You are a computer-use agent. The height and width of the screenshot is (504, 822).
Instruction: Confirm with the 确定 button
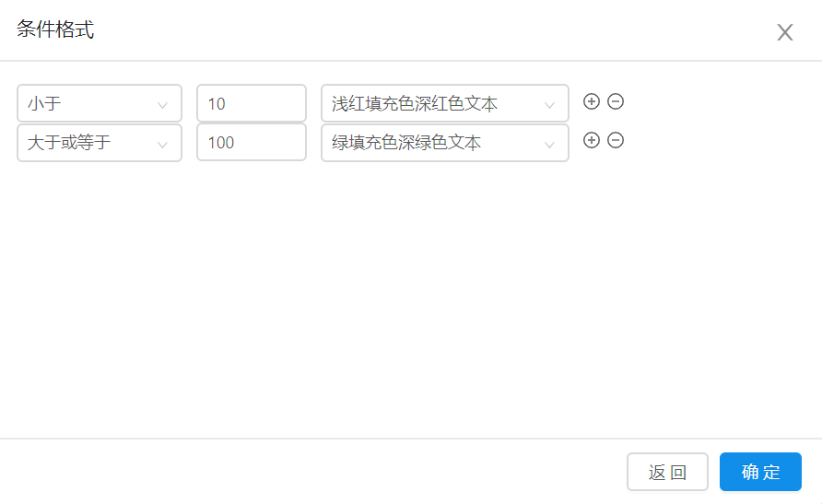pos(760,472)
